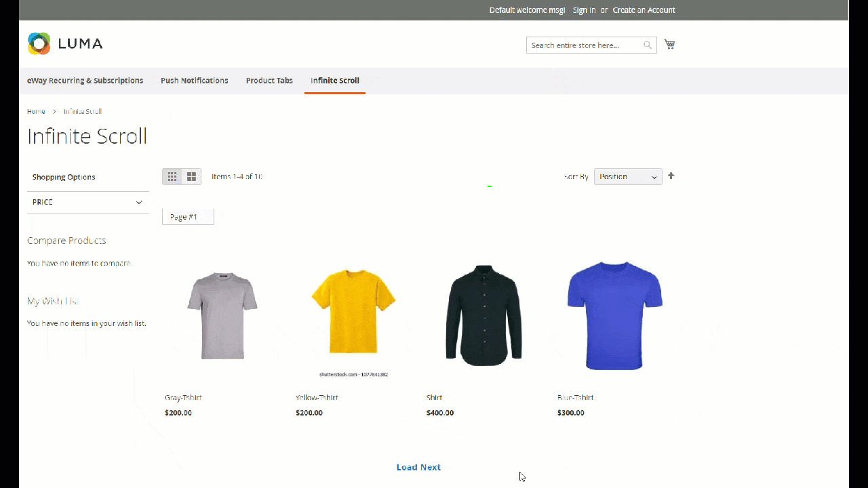Screen dimensions: 868x488
Task: Expand the PRICE filter section
Action: (x=88, y=201)
